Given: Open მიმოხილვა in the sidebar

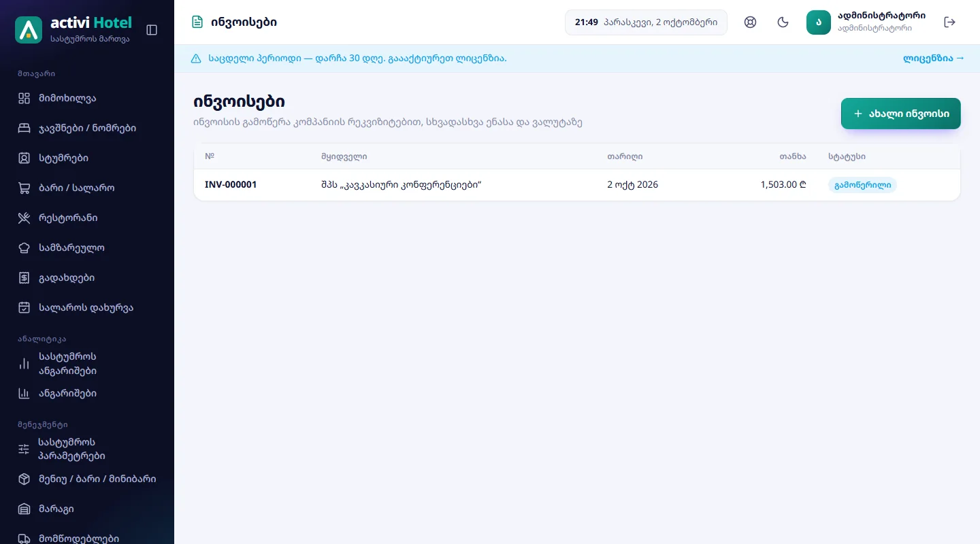Looking at the screenshot, I should tap(87, 98).
